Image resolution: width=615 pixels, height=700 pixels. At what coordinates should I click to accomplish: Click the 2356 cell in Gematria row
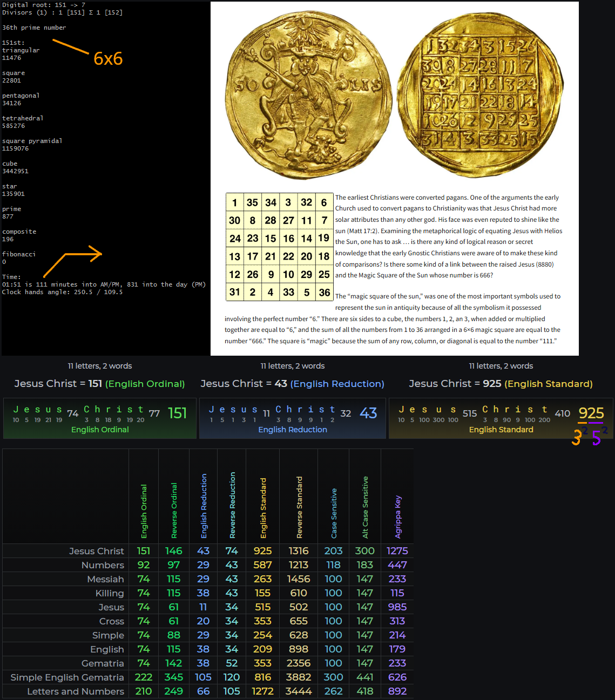tap(299, 663)
